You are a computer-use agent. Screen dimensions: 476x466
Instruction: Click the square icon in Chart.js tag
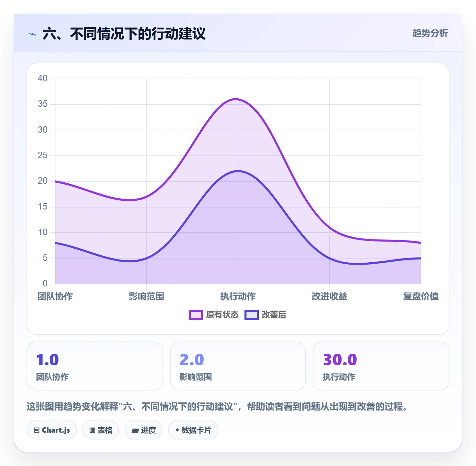(x=37, y=430)
